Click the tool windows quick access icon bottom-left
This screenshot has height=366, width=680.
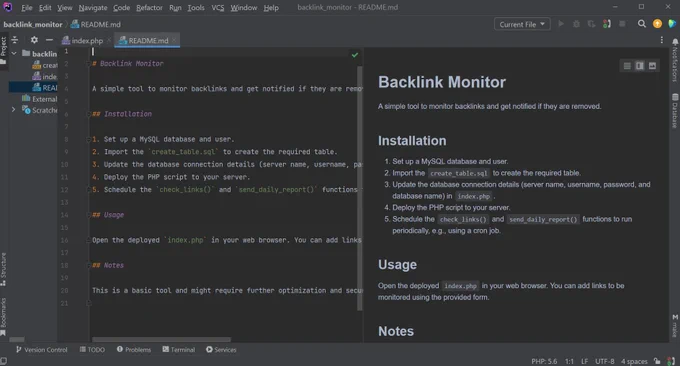[3, 361]
